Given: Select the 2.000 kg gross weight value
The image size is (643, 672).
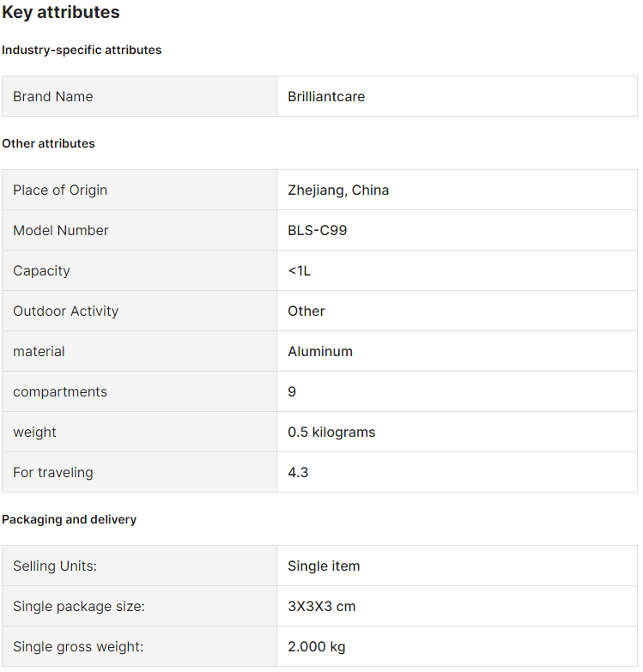Looking at the screenshot, I should point(317,646).
